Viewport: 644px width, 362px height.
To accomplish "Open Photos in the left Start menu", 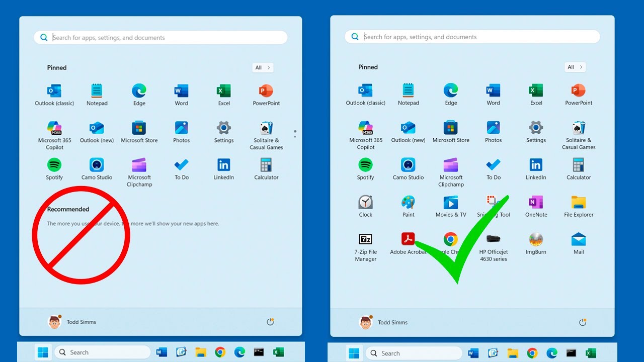I will pyautogui.click(x=181, y=132).
